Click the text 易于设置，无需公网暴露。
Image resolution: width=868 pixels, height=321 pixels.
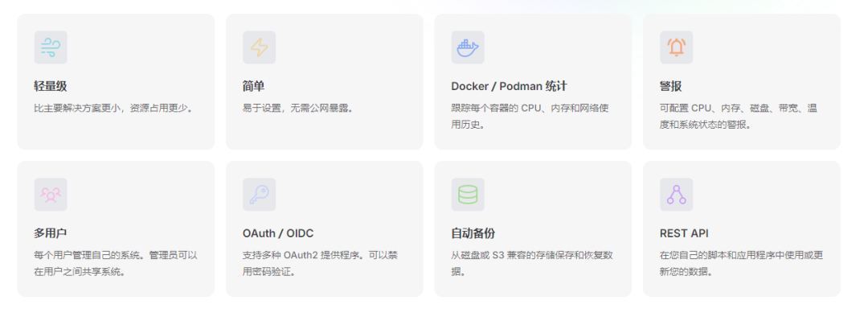click(298, 108)
